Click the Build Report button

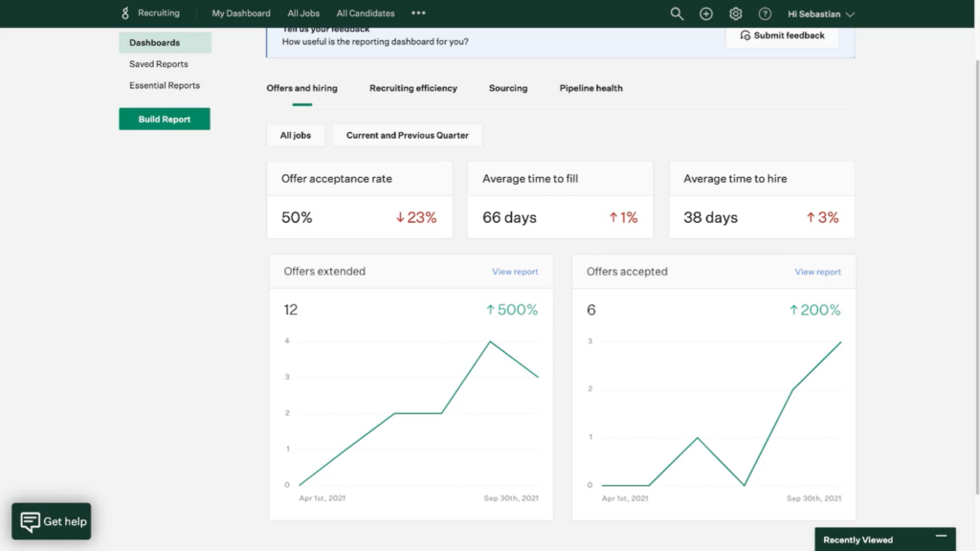165,120
